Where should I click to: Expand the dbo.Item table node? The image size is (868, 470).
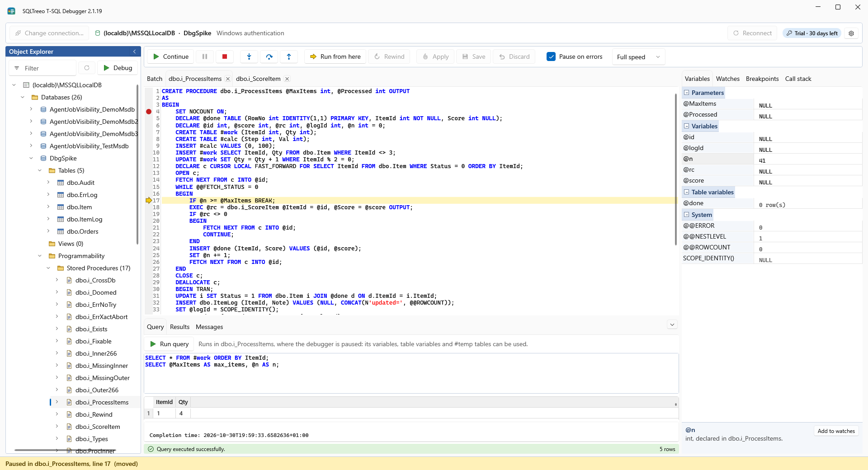tap(48, 207)
